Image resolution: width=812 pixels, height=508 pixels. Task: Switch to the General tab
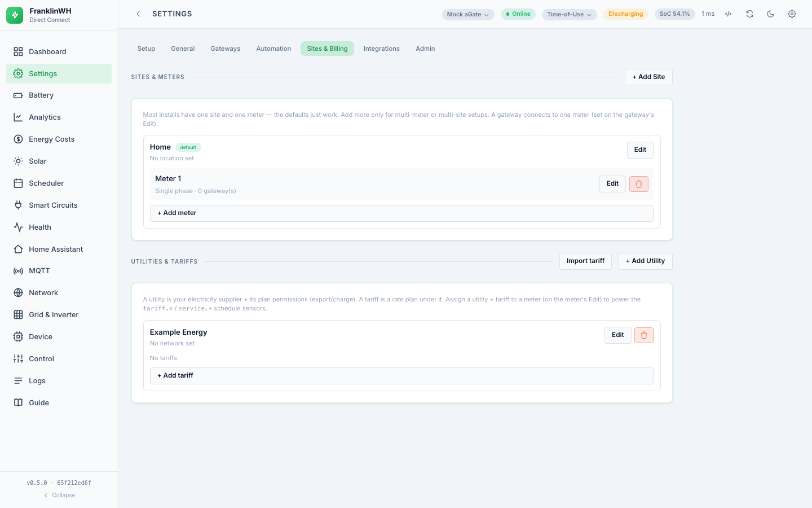[x=183, y=49]
